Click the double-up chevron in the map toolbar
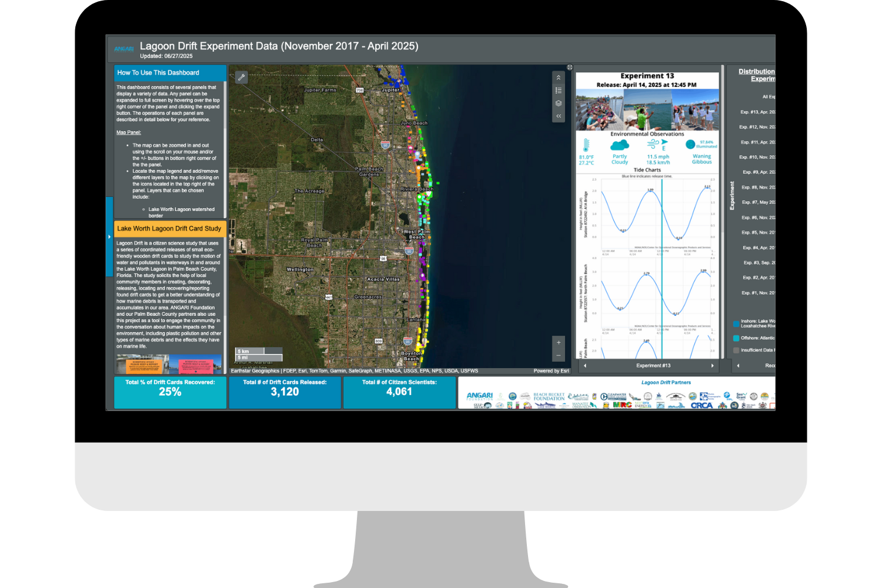882x588 pixels. click(x=559, y=77)
